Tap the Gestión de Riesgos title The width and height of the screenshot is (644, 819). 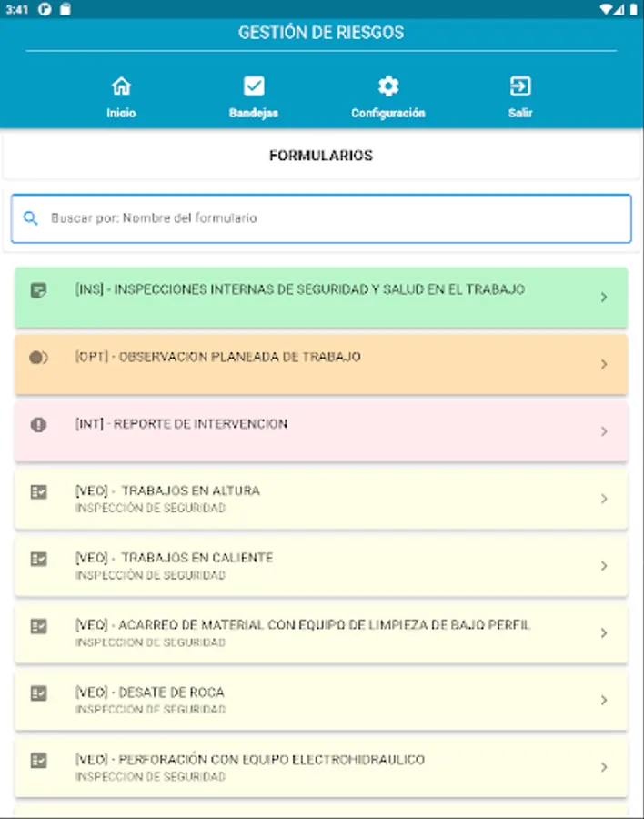coord(321,33)
